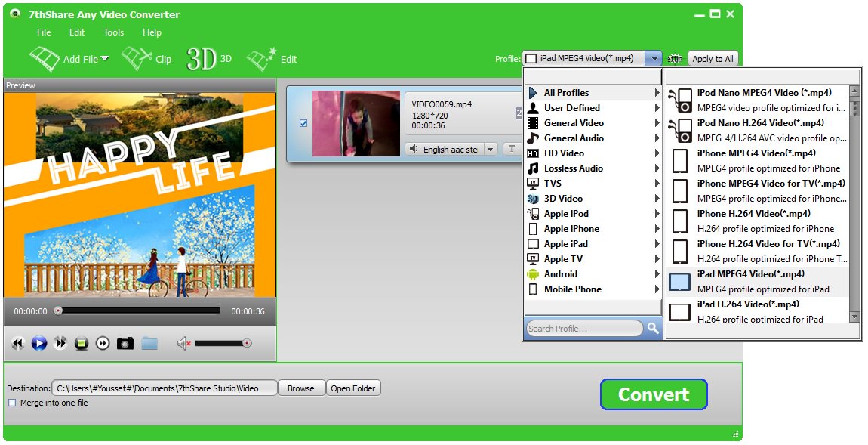868x445 pixels.
Task: Expand Mobile Phone category
Action: click(593, 289)
